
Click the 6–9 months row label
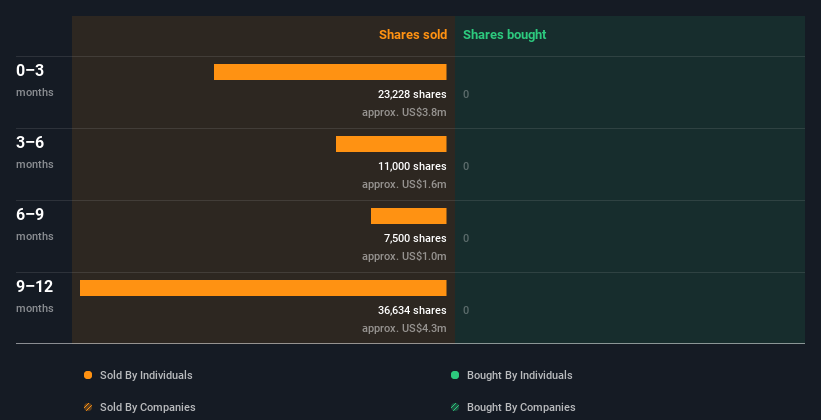point(35,224)
